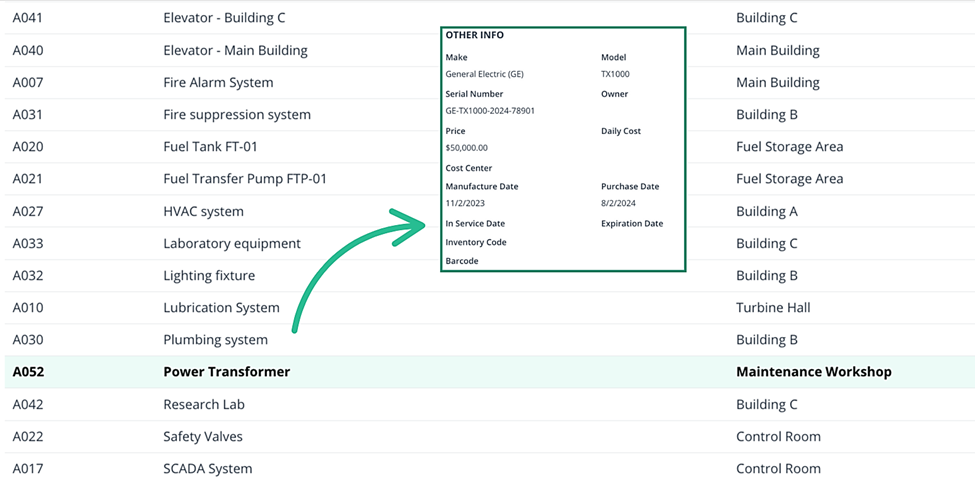
Task: Open the Fire Alarm System asset
Action: 218,83
